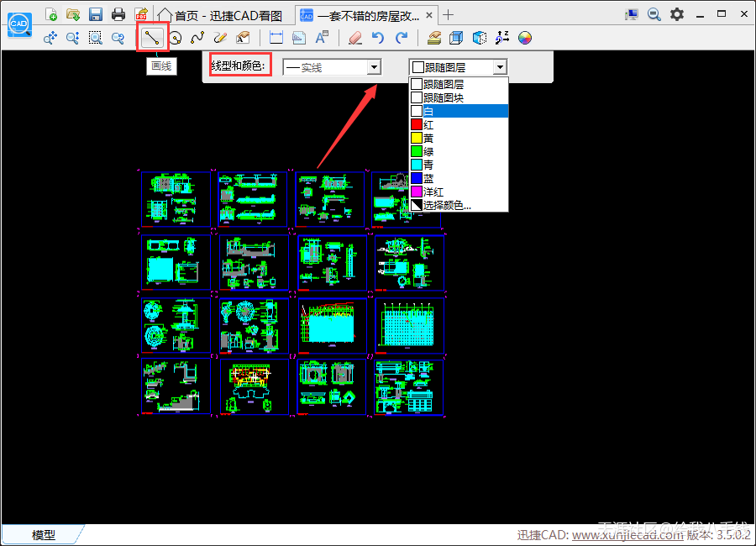
Task: Redo the last action
Action: [x=402, y=38]
